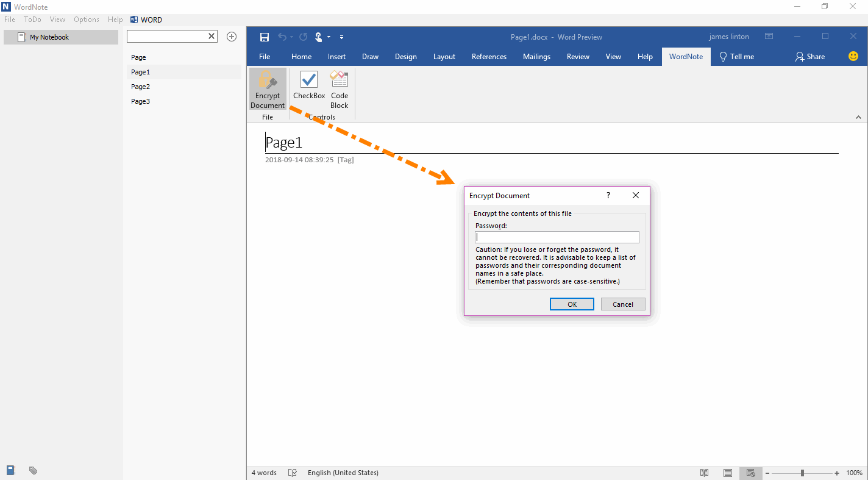Viewport: 868px width, 480px height.
Task: Insert a Code Block control
Action: [x=340, y=89]
